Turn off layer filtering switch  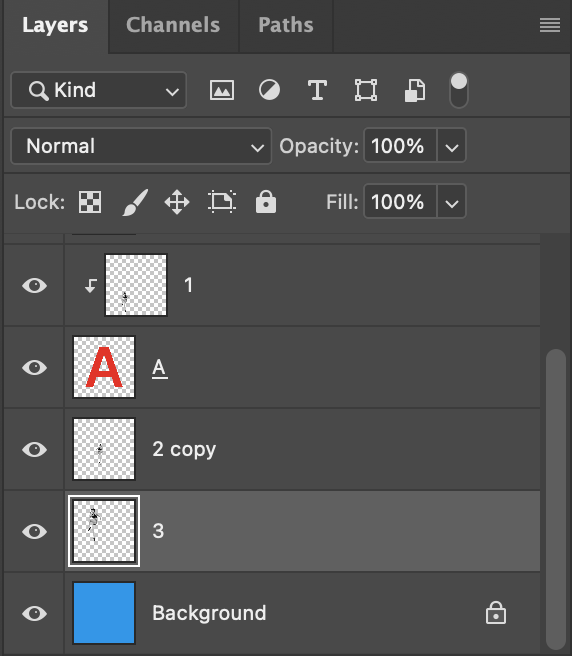click(x=459, y=90)
